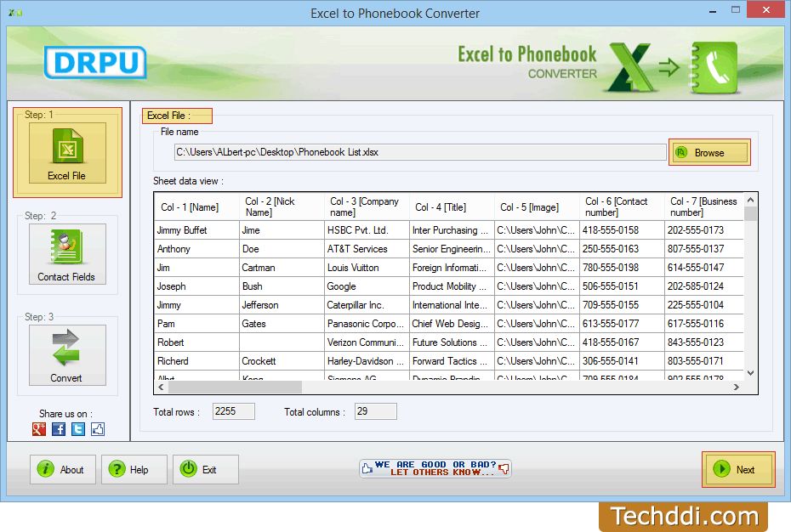This screenshot has width=791, height=532.
Task: Select the 'Cartman' nick name cell
Action: tap(282, 268)
